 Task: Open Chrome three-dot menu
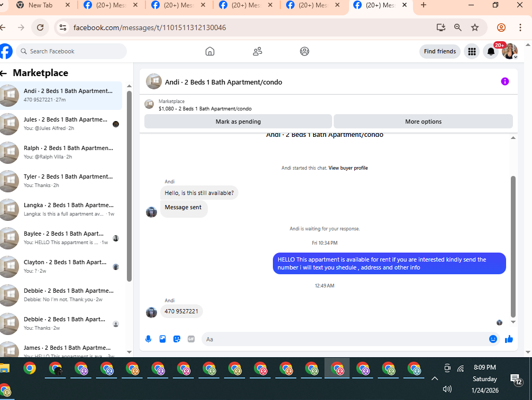point(520,27)
